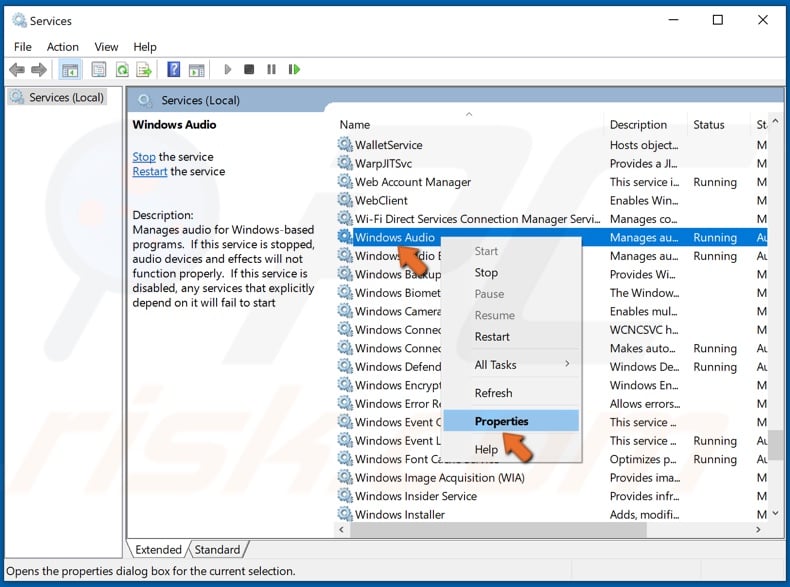Click the gear icon beside Wi-Fi Direct Services

pos(345,219)
